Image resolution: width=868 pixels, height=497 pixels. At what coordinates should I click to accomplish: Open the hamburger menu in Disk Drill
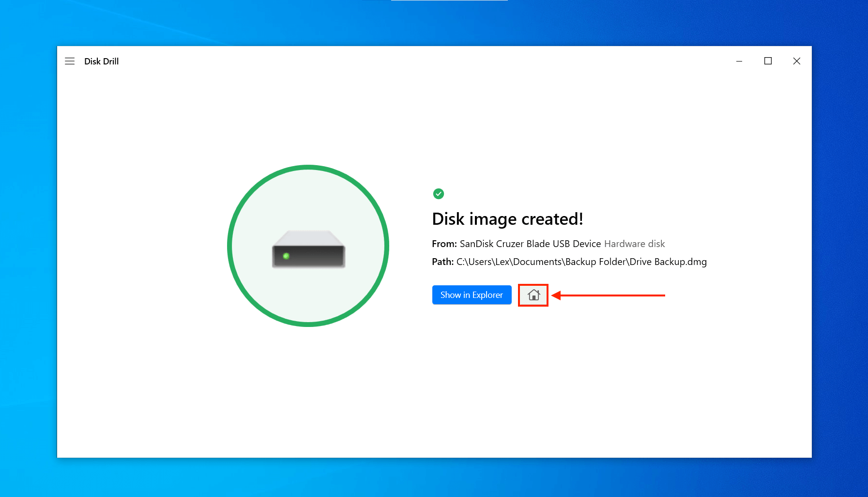(x=70, y=61)
